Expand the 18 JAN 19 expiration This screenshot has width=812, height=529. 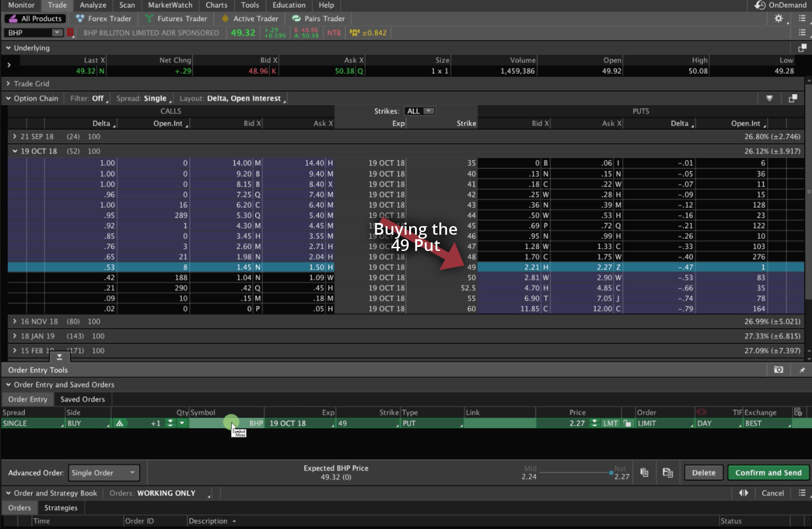14,336
